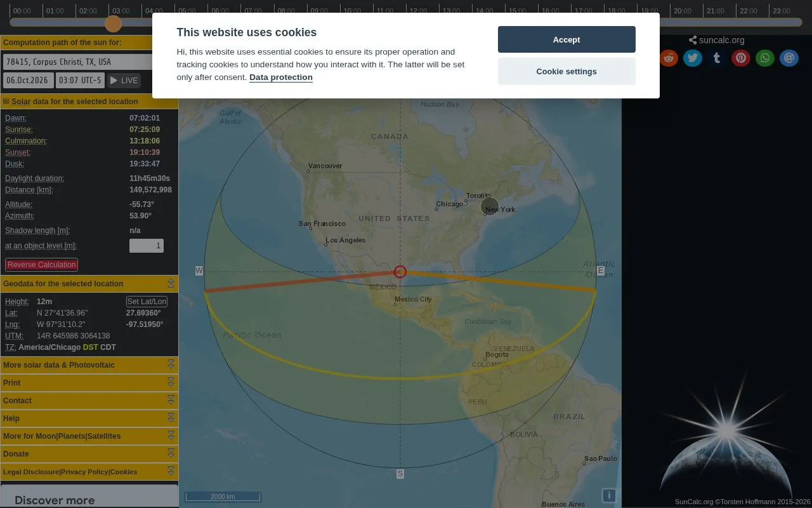The height and width of the screenshot is (508, 812).
Task: Click the longitude value -97.51950°
Action: 145,324
